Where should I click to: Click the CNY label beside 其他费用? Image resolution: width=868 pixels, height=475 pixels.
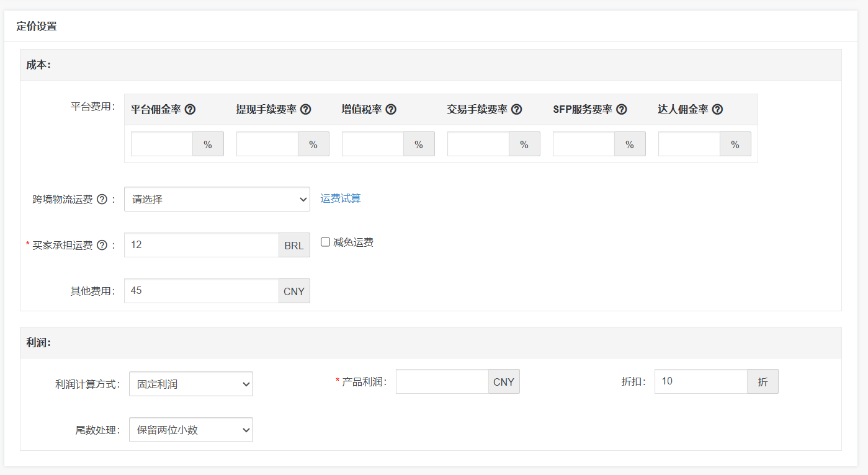(294, 291)
